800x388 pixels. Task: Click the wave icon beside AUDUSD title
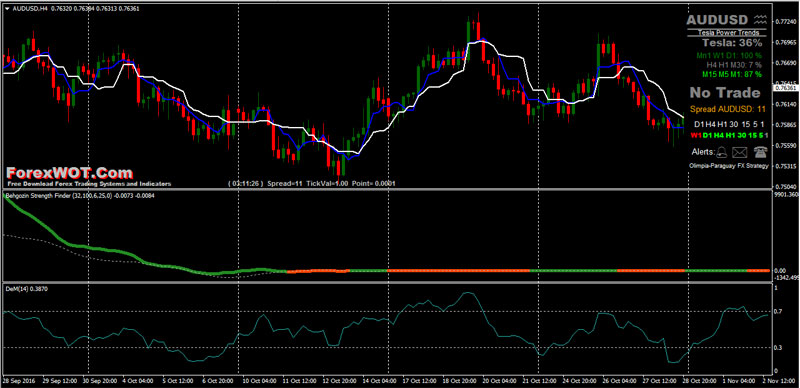(x=761, y=19)
